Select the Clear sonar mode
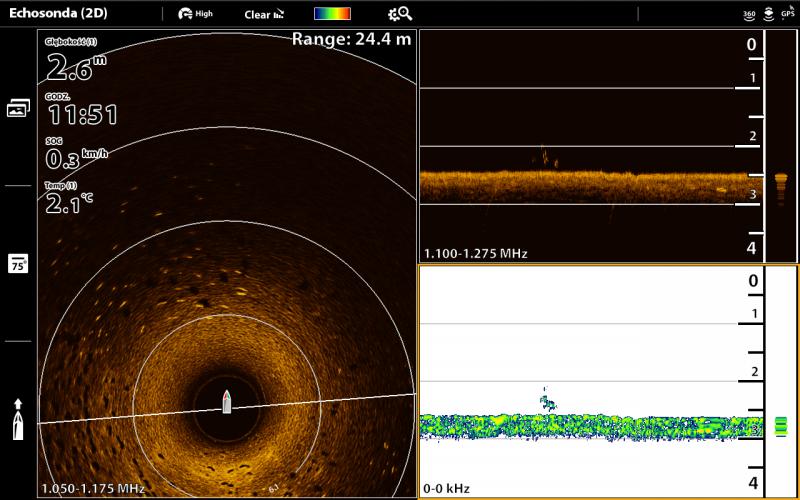Viewport: 800px width, 500px height. point(264,14)
